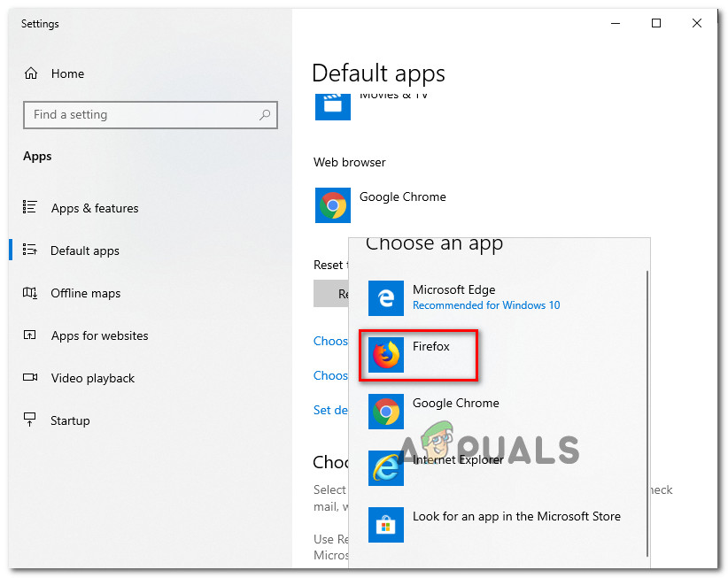The image size is (728, 578).
Task: Click the search magnifier icon
Action: coord(265,114)
